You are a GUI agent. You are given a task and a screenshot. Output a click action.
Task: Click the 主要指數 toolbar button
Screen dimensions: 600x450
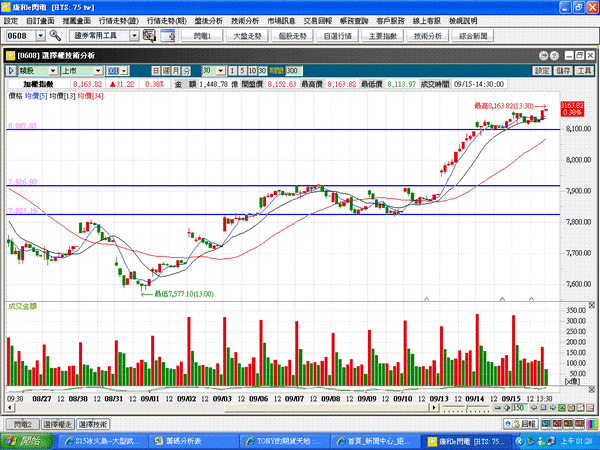pyautogui.click(x=383, y=36)
